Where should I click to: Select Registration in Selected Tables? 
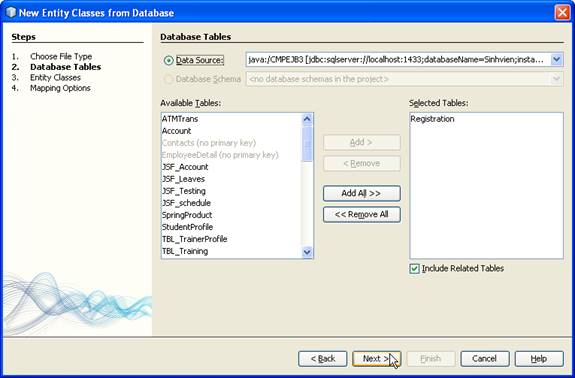pyautogui.click(x=432, y=119)
